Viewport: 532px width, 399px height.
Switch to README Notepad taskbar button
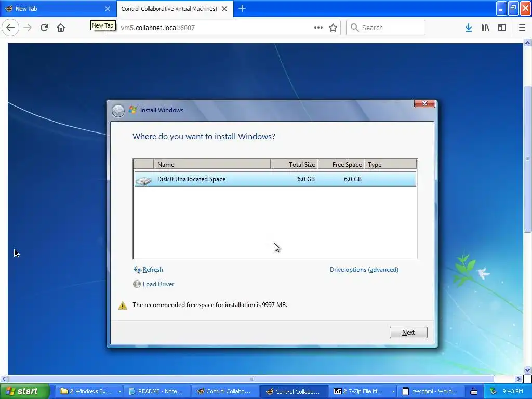[157, 391]
